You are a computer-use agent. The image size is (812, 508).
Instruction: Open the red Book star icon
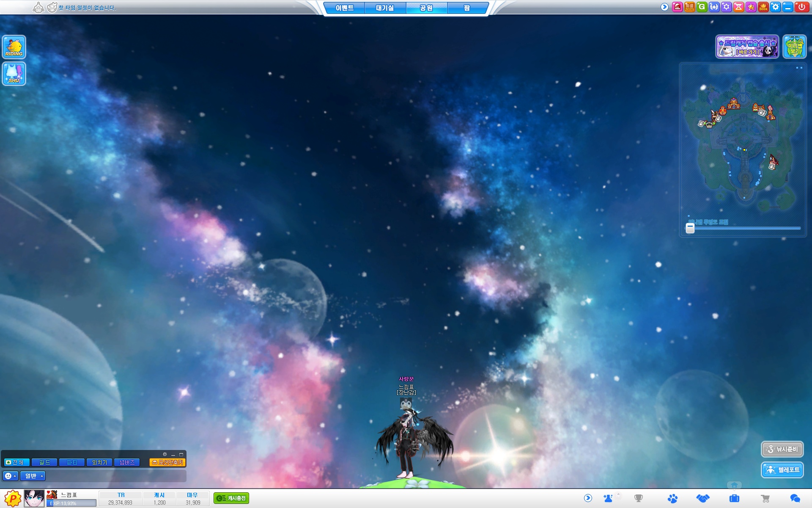[763, 7]
